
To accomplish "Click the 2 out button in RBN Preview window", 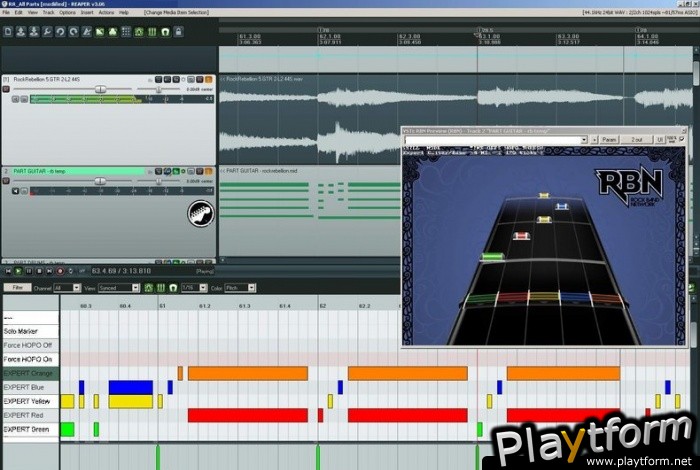I will pyautogui.click(x=637, y=140).
